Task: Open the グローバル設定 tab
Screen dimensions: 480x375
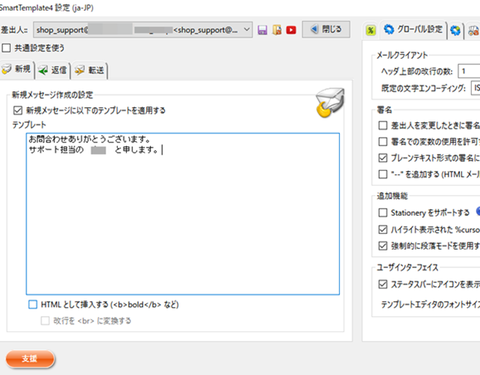Action: pyautogui.click(x=413, y=30)
